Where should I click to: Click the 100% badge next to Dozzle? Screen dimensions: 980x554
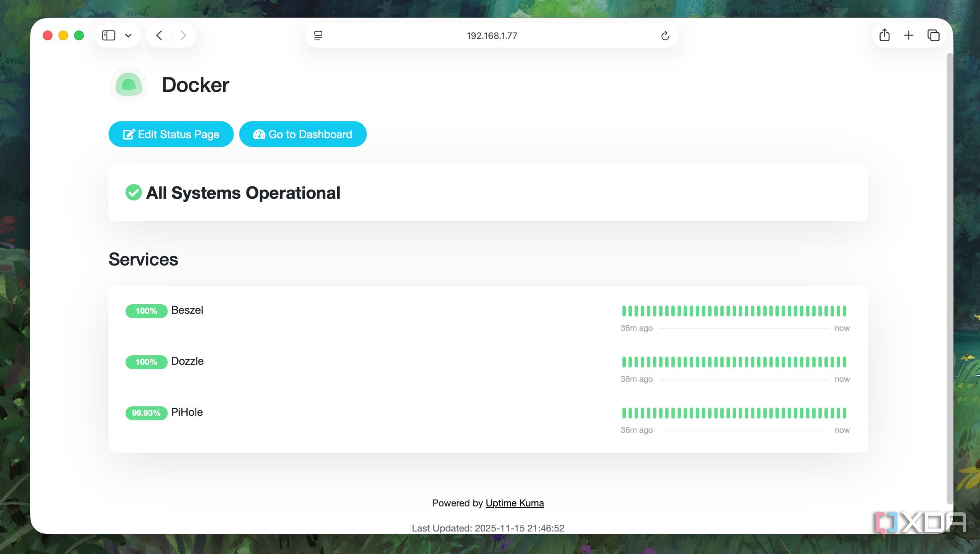(x=146, y=362)
